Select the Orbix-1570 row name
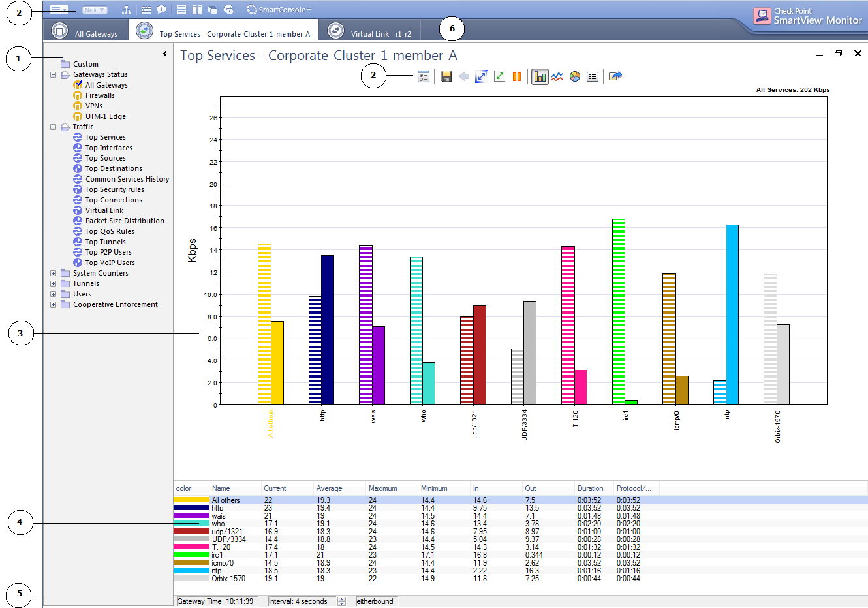The image size is (868, 608). point(228,579)
